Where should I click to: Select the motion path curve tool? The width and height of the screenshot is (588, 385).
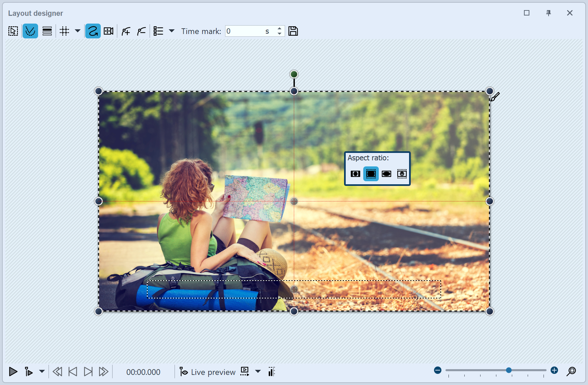tap(93, 31)
